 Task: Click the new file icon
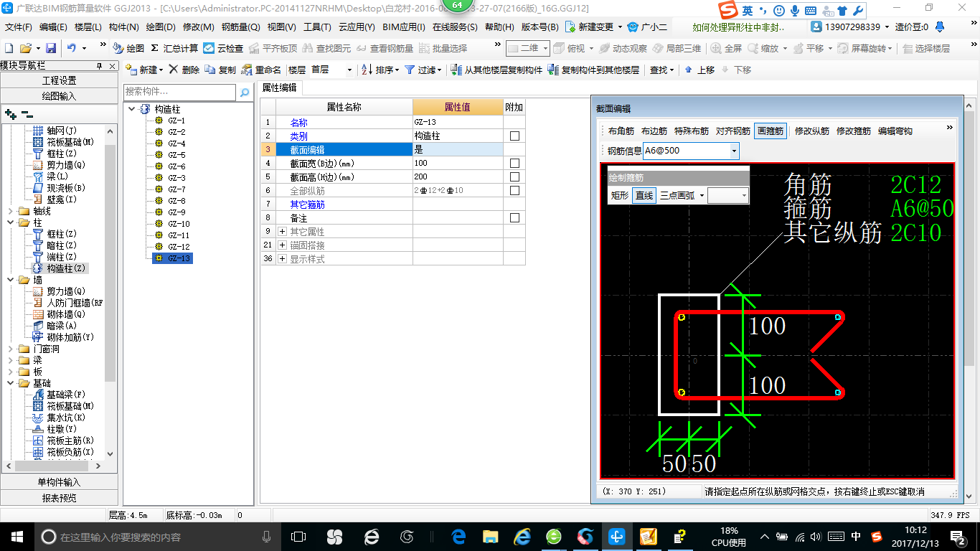tap(9, 48)
